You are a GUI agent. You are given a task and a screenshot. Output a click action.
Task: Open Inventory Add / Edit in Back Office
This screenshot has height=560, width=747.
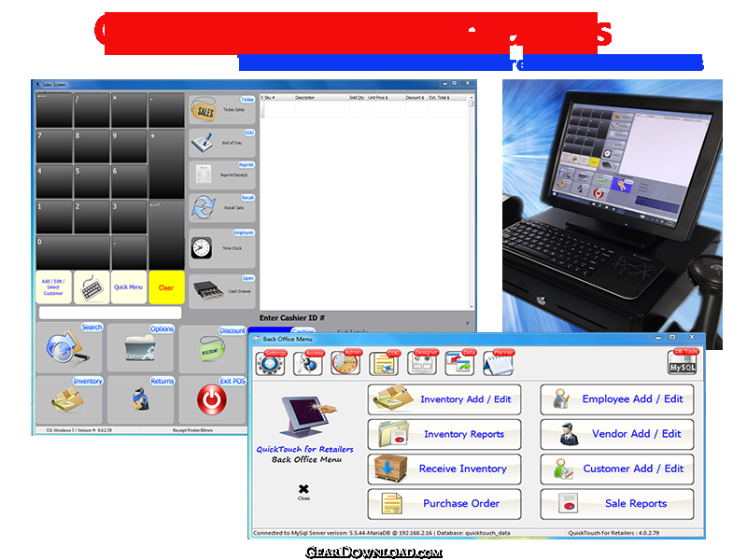pyautogui.click(x=444, y=399)
